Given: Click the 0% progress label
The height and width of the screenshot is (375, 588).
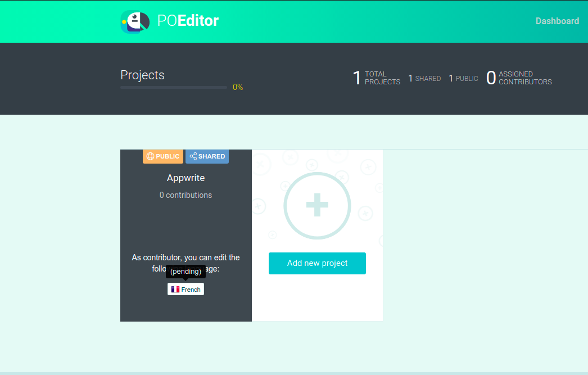Looking at the screenshot, I should click(238, 87).
